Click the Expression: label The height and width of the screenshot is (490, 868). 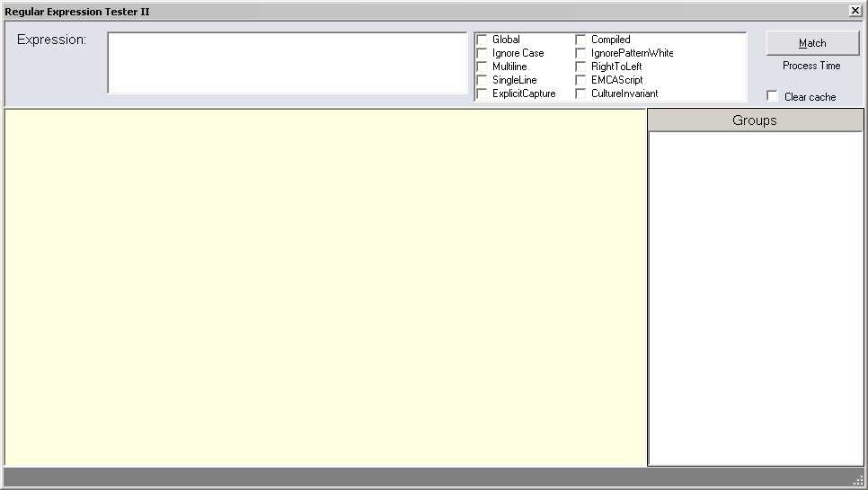(51, 40)
